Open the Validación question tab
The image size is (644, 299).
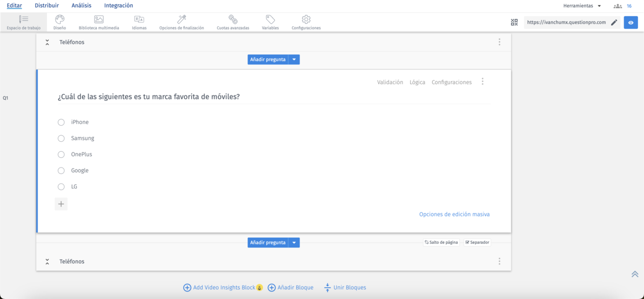(x=390, y=82)
